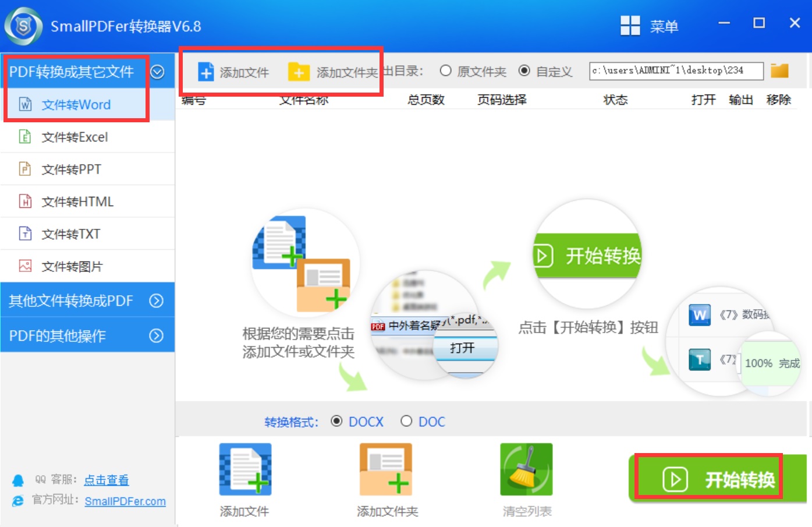Open the 菜单 grid icon

tap(630, 26)
